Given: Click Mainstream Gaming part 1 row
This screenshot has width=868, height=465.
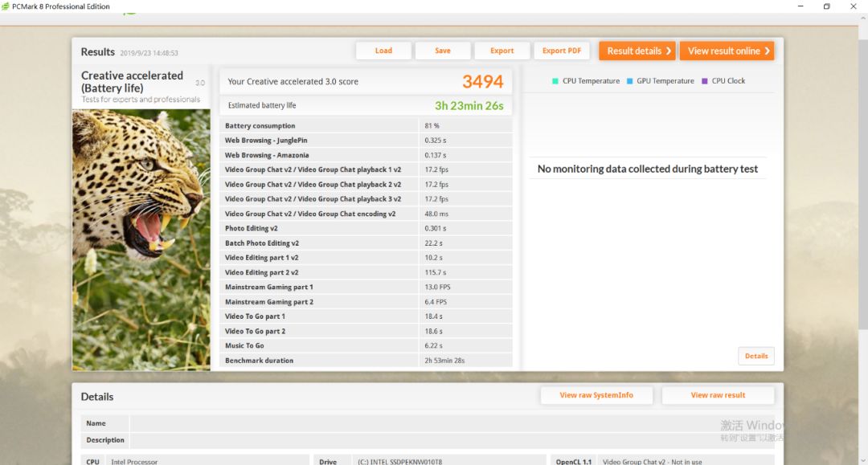Looking at the screenshot, I should tap(366, 287).
